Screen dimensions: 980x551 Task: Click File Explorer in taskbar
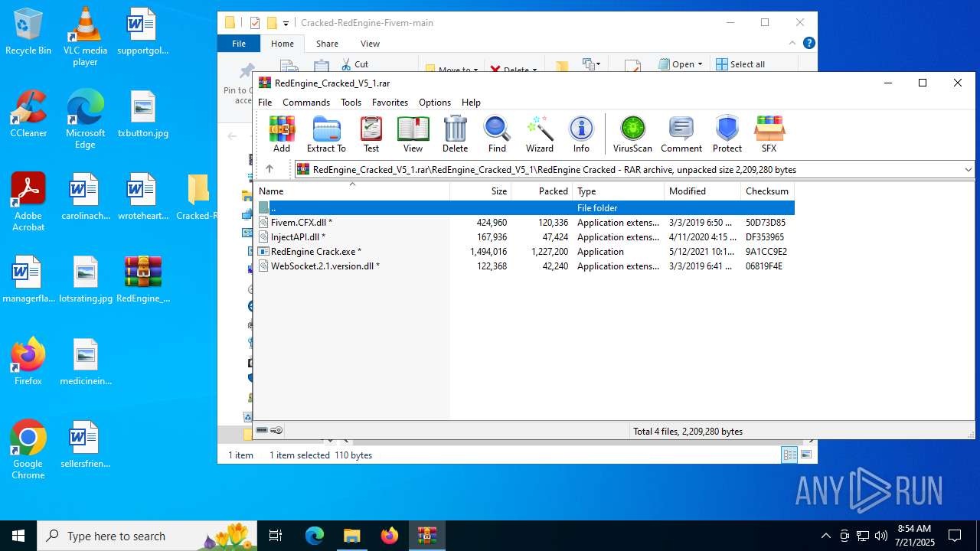[x=351, y=536]
